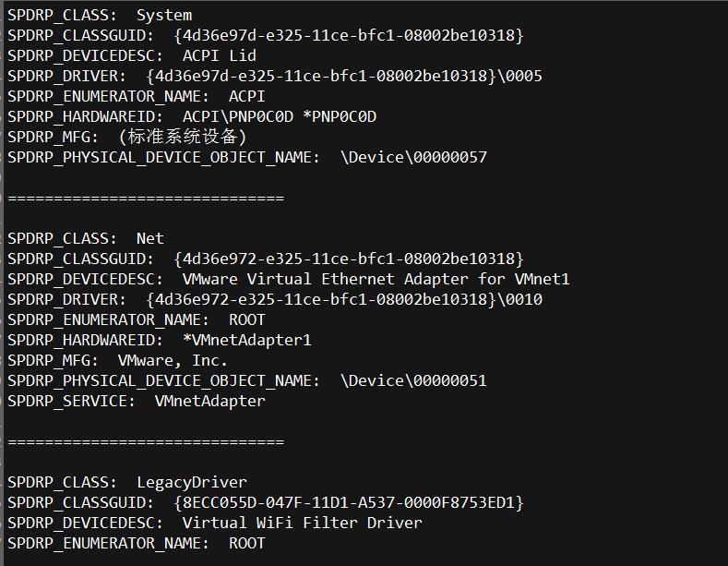The image size is (728, 566).
Task: Click the Virtual WiFi Filter Driver description
Action: pyautogui.click(x=303, y=524)
